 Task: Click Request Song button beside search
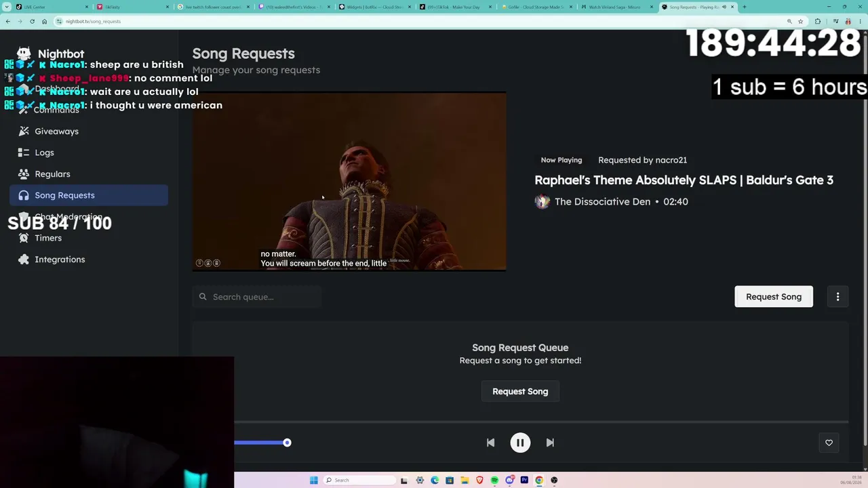(x=774, y=296)
